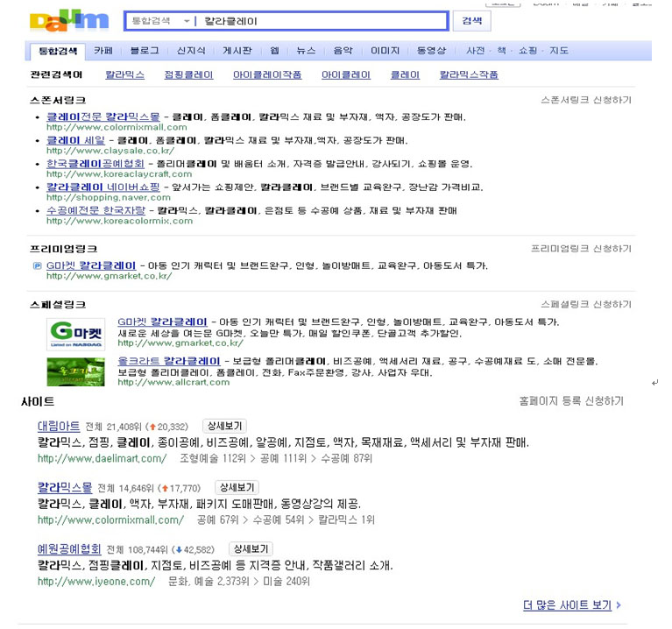
Task: Click the G마켓 logo thumbnail
Action: point(75,334)
